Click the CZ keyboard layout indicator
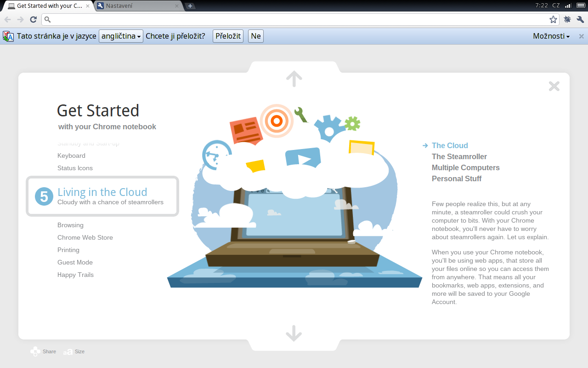588x368 pixels. (x=556, y=6)
